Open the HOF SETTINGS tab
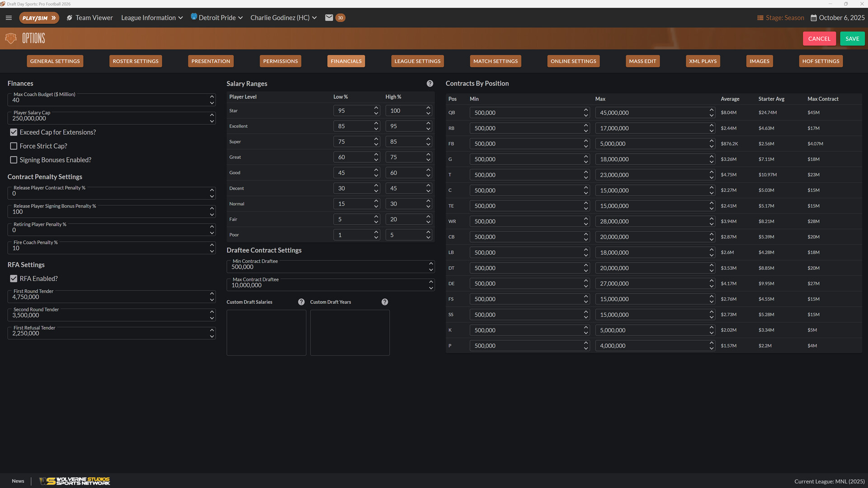Viewport: 868px width, 488px height. coord(821,61)
